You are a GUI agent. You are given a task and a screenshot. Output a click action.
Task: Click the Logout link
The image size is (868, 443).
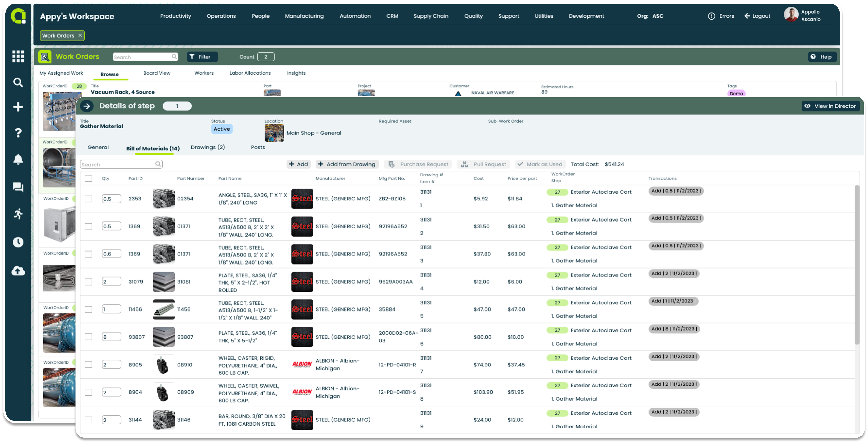tap(757, 16)
